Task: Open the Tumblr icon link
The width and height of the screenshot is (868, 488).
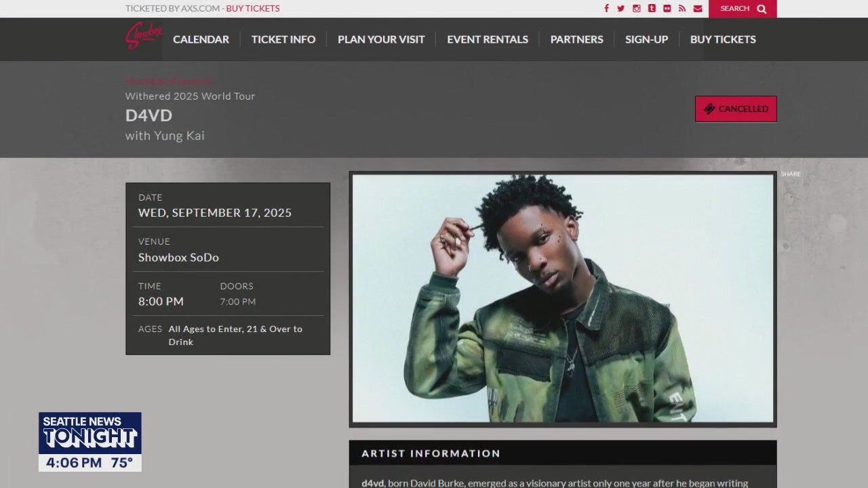Action: pos(652,9)
